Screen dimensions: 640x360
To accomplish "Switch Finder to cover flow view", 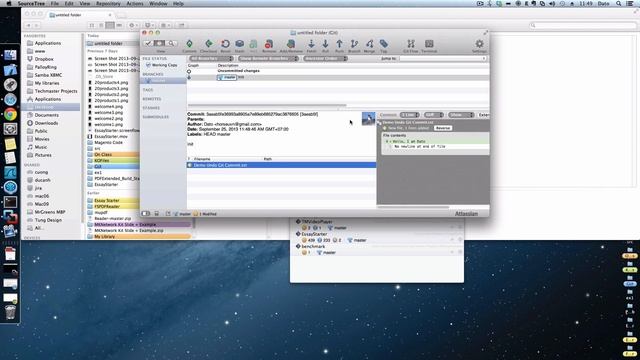I will coord(119,25).
